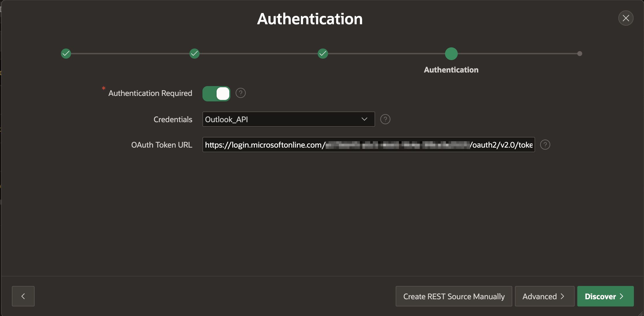Open the Advanced options step
644x316 pixels.
pos(544,296)
